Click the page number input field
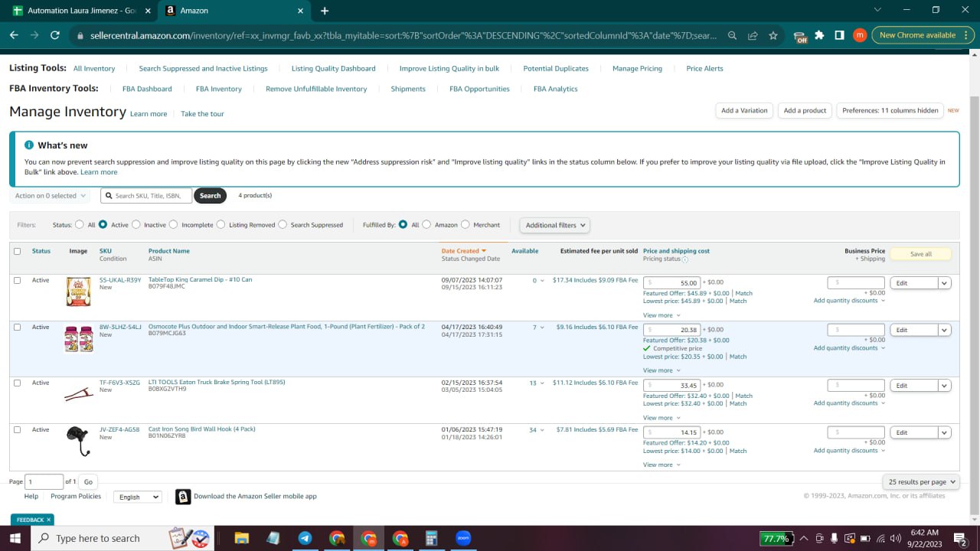The width and height of the screenshot is (980, 551). 44,482
